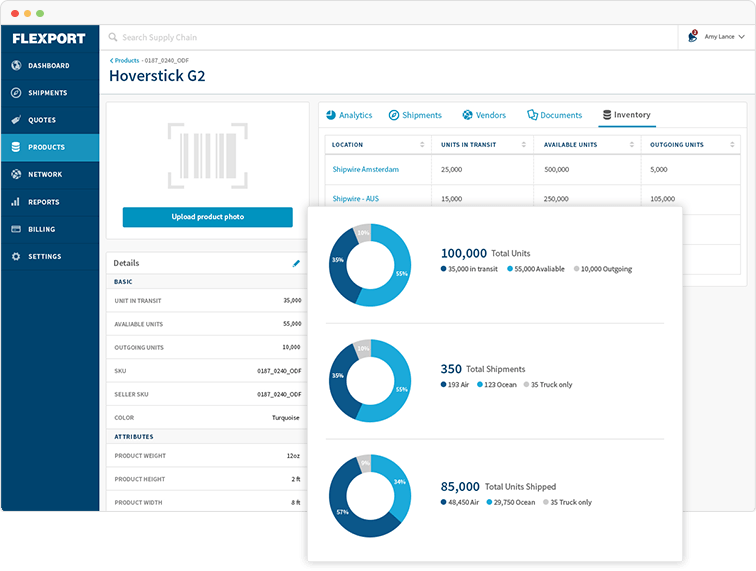Open Billing in the sidebar menu
756x571 pixels.
pos(50,229)
